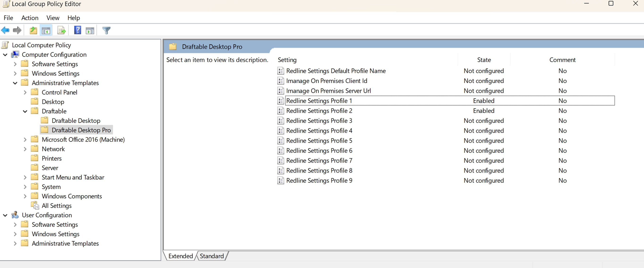Image resolution: width=644 pixels, height=268 pixels.
Task: Select Redline Settings Profile 6 setting
Action: (319, 151)
